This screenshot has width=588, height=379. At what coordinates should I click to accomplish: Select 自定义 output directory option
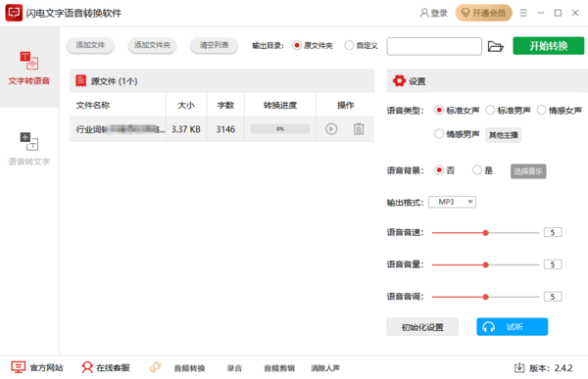click(x=361, y=45)
